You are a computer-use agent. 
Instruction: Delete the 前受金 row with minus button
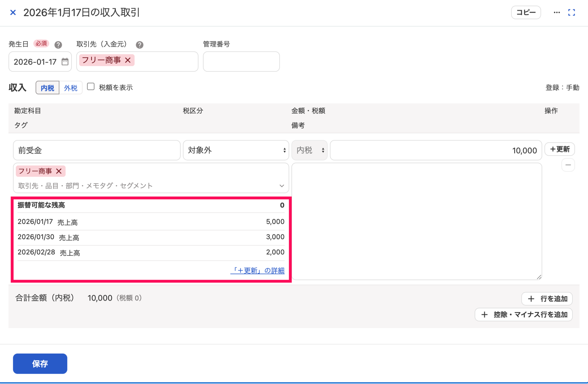pos(568,165)
